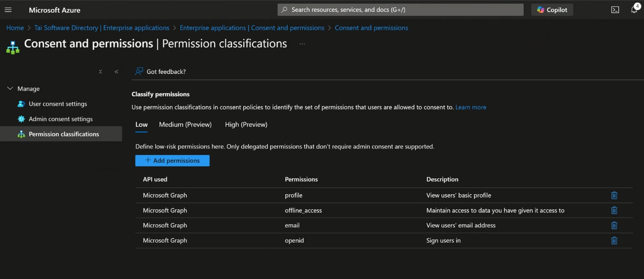Image resolution: width=644 pixels, height=279 pixels.
Task: Click the Got feedback icon
Action: click(139, 71)
